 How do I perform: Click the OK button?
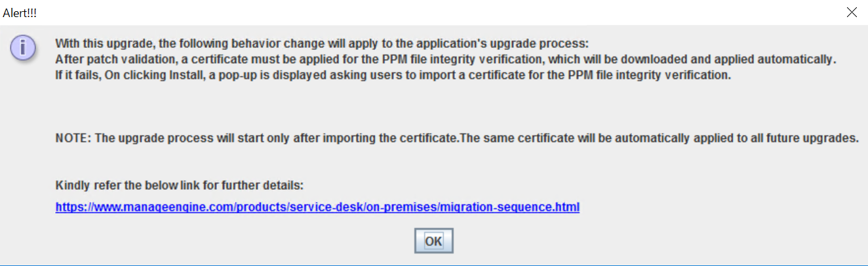click(x=433, y=241)
